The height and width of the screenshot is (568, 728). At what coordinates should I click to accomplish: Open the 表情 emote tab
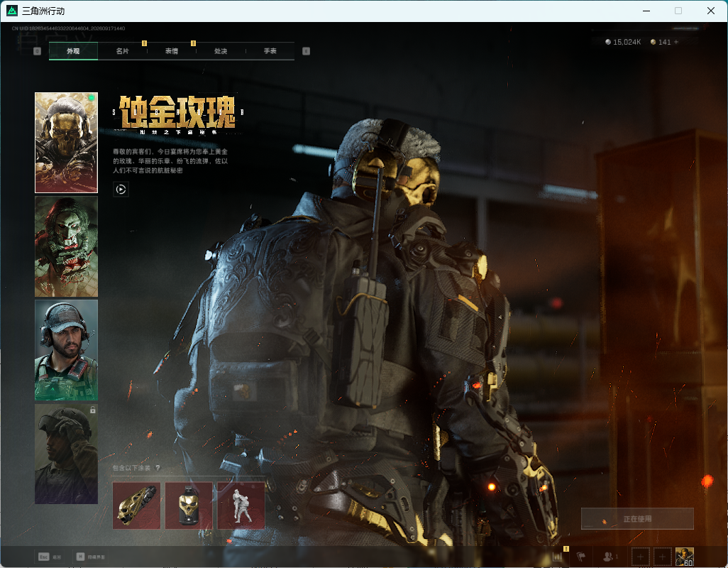point(172,51)
